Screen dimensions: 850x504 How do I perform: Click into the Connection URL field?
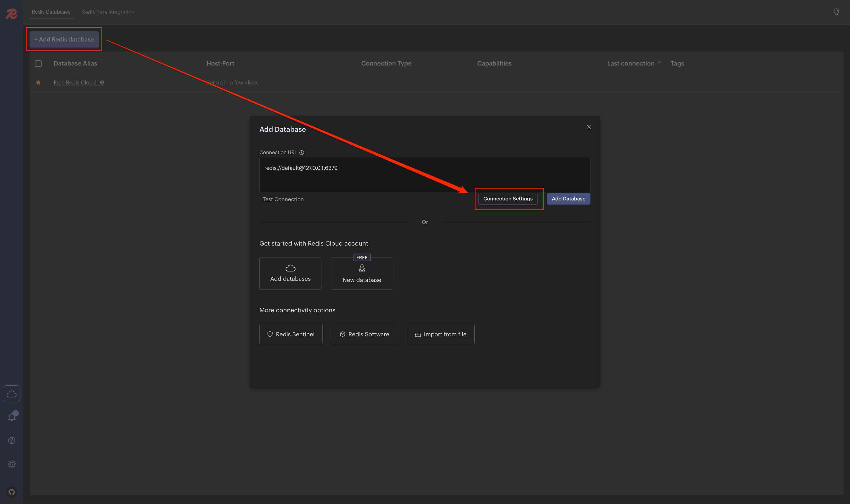[x=424, y=175]
